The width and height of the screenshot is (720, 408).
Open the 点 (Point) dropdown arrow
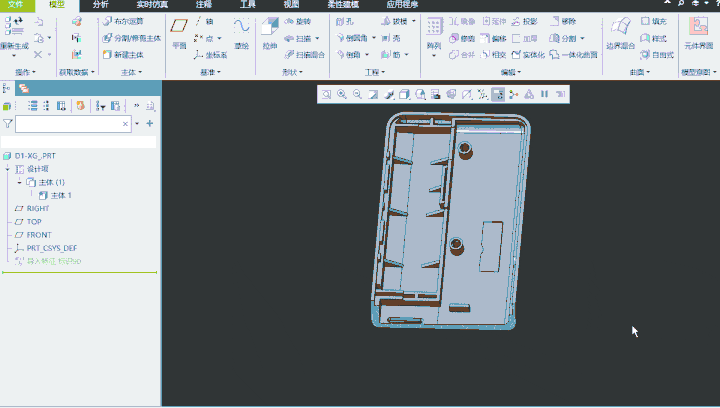point(219,39)
